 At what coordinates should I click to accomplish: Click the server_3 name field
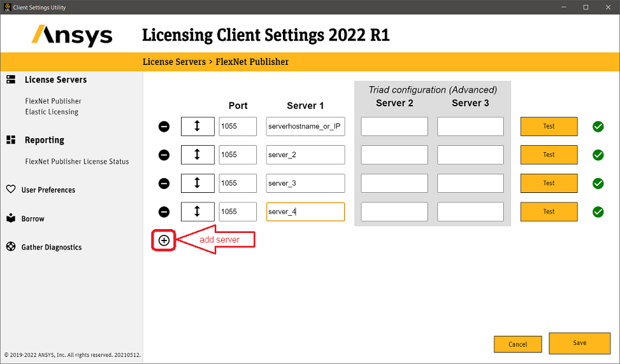(x=305, y=183)
